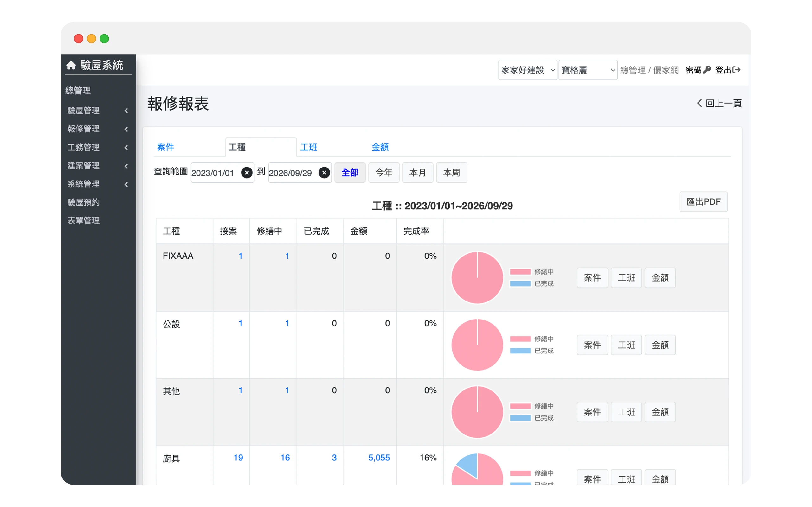Expand the 驗屋管理 sidebar menu
Viewport: 812px width, 507px height.
coord(98,110)
